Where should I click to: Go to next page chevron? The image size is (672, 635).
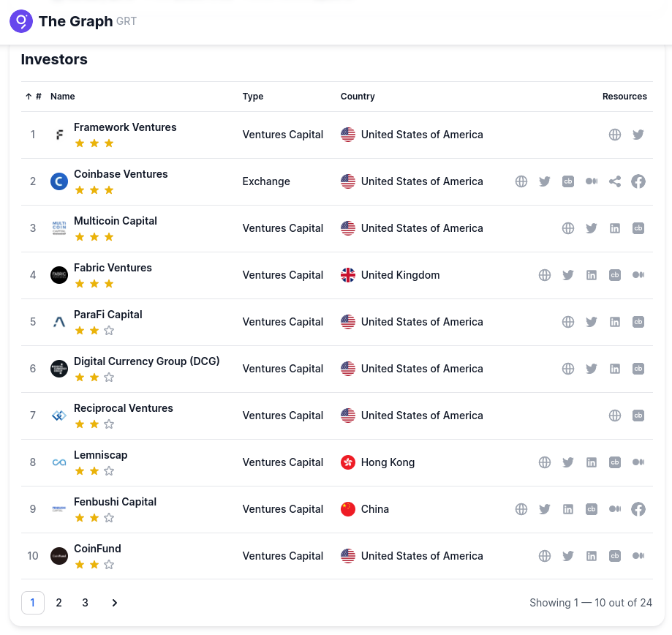click(114, 603)
